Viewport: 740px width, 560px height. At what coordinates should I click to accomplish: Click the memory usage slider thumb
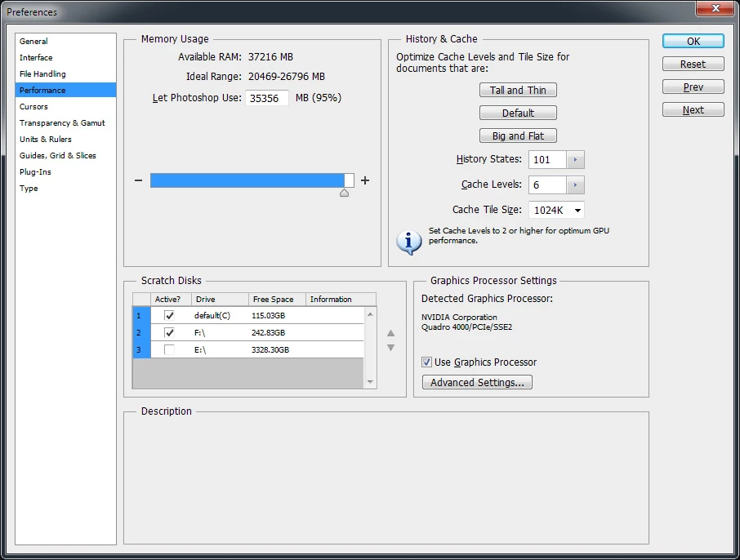click(344, 193)
